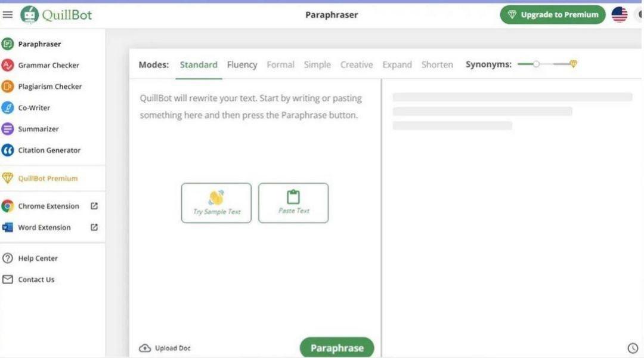
Task: Select the Standard mode tab
Action: [x=199, y=64]
